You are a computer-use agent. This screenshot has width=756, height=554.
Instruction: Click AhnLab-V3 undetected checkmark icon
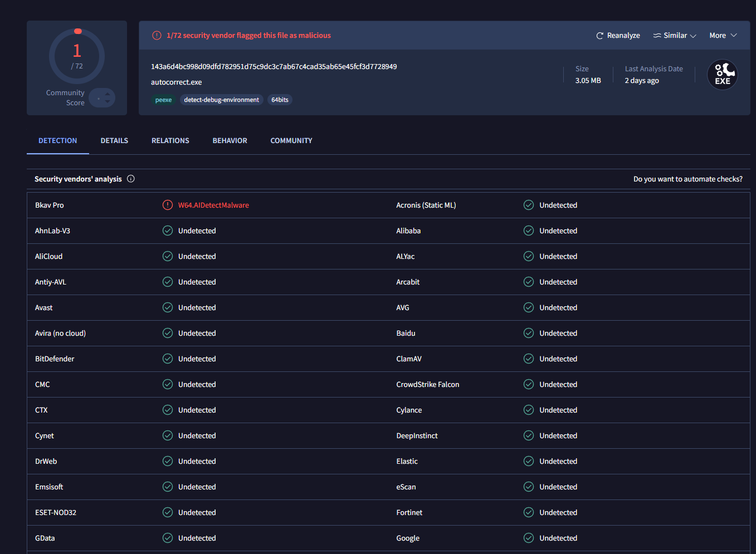pyautogui.click(x=168, y=231)
